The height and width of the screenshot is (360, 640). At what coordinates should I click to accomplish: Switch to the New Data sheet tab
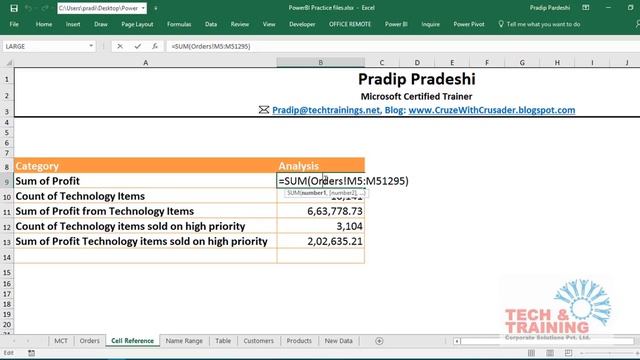338,341
